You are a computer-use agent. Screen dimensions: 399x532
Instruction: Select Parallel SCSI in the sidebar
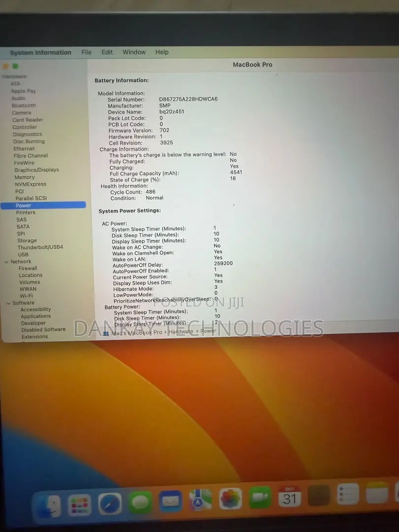[x=31, y=199]
